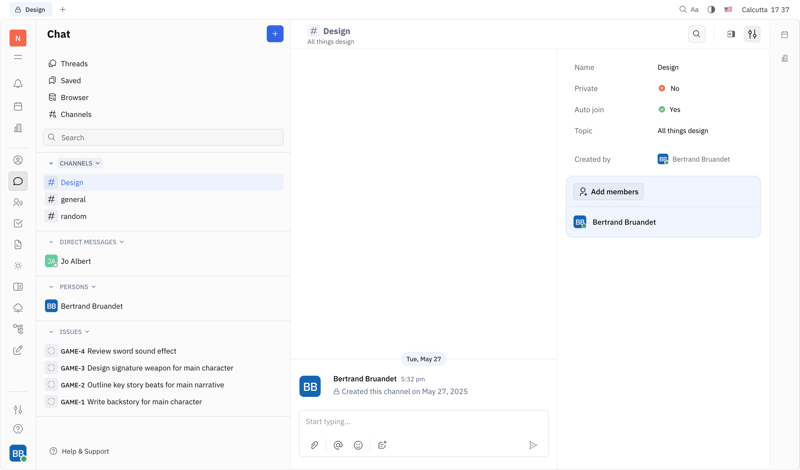
Task: Open the emoji picker smiley icon
Action: point(358,445)
